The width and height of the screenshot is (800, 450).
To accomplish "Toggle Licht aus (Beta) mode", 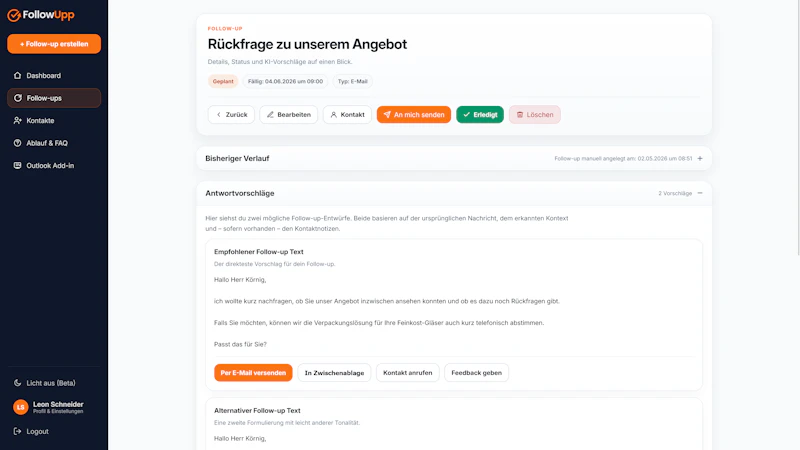I will (x=54, y=383).
